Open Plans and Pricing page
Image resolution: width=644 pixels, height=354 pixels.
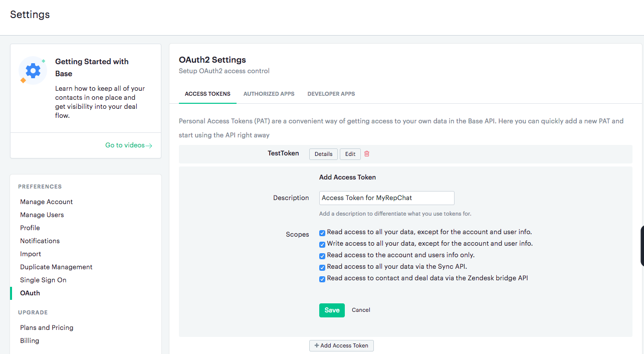(x=47, y=327)
